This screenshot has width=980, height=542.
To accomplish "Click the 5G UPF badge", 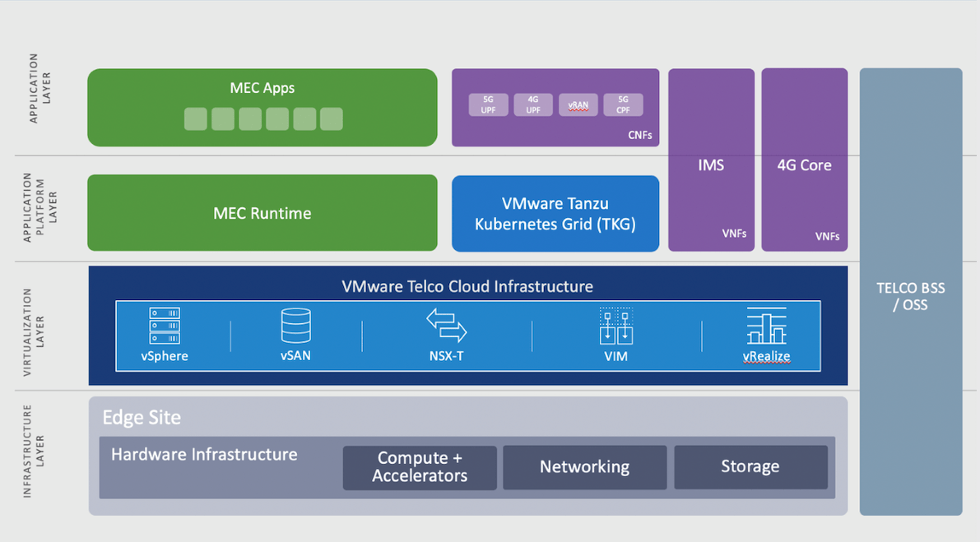I will pyautogui.click(x=488, y=105).
